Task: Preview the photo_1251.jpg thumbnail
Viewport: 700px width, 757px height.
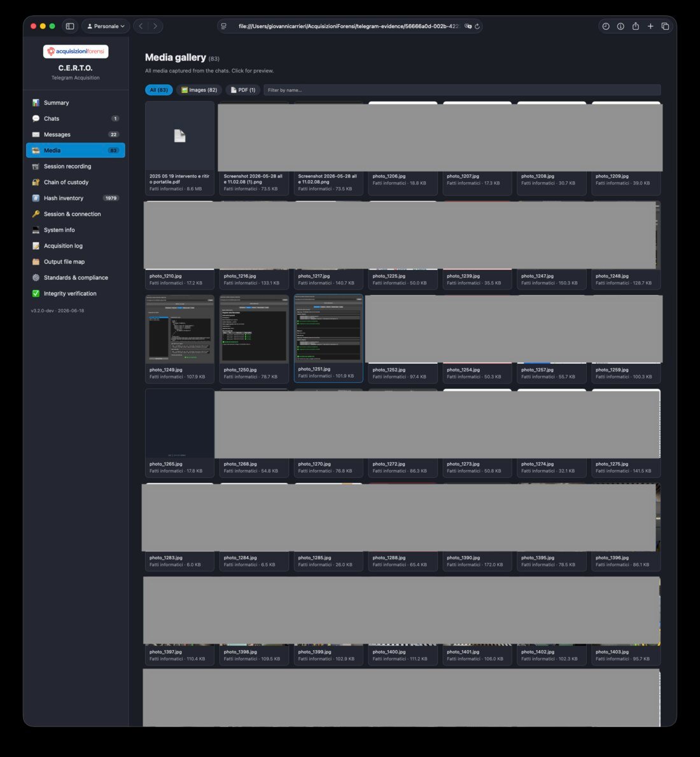Action: (x=328, y=328)
